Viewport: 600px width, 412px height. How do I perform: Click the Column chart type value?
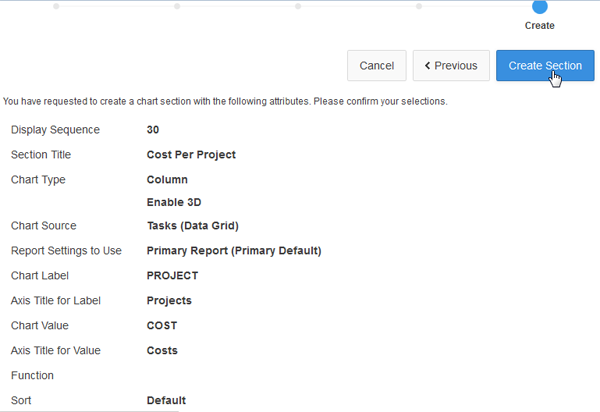(x=167, y=180)
